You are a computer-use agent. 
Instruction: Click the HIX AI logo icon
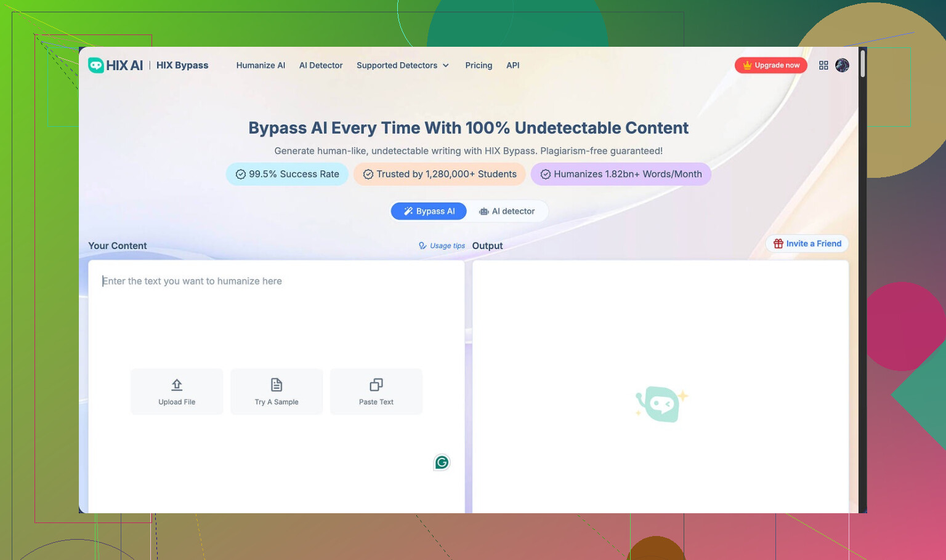(x=96, y=65)
